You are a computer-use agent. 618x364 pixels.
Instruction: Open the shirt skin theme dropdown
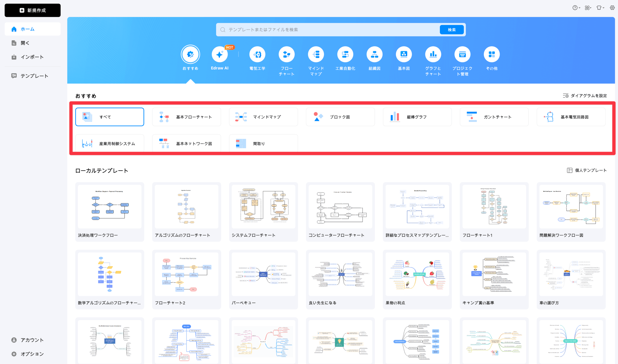[600, 8]
